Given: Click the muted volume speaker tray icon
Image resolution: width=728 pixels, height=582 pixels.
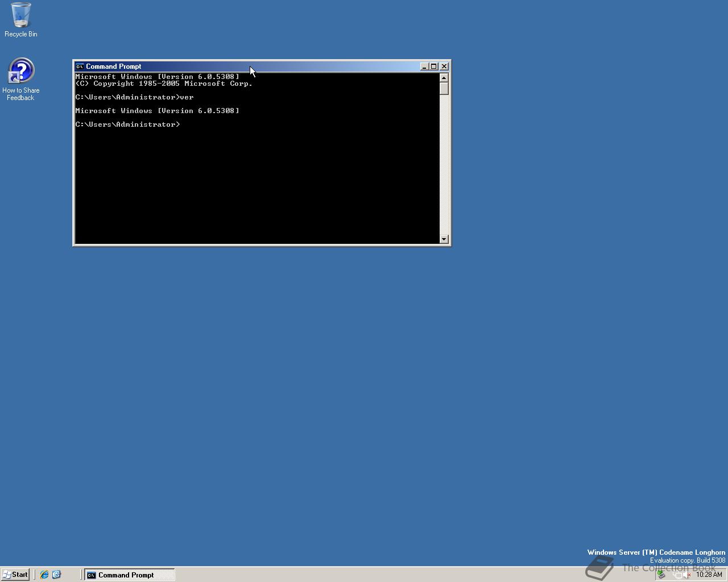Looking at the screenshot, I should click(687, 575).
